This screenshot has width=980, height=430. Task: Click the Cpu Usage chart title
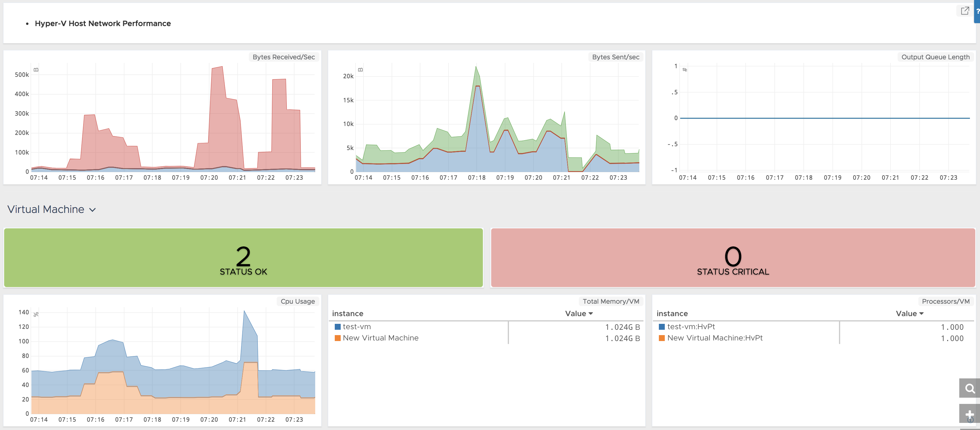(297, 301)
